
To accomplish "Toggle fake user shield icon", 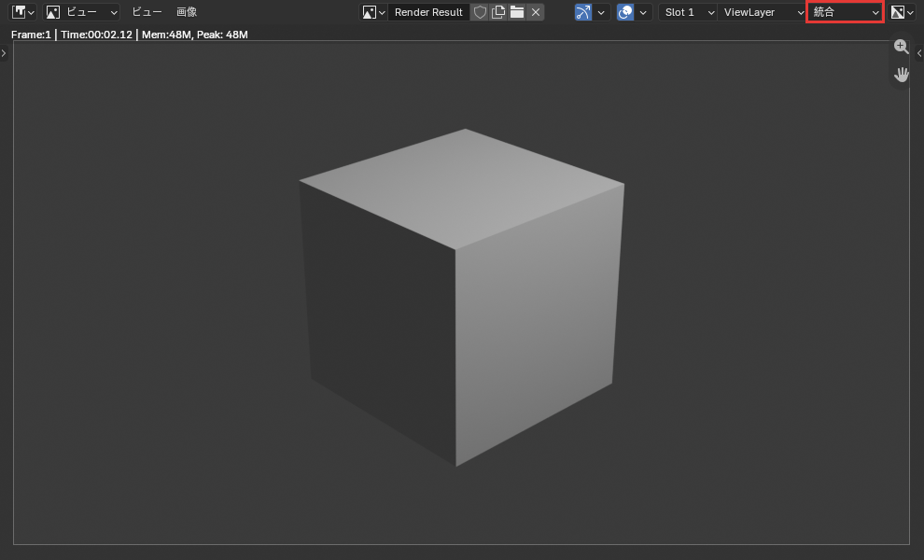I will [x=480, y=12].
